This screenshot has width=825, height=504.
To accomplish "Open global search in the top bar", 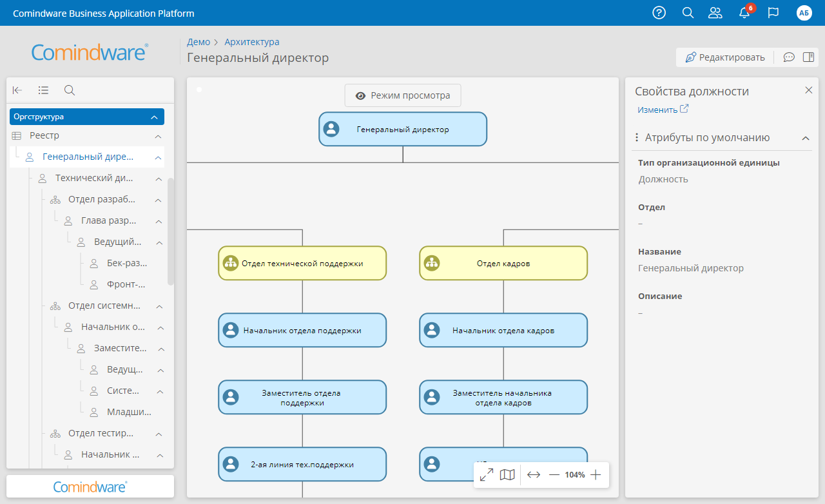I will 688,13.
